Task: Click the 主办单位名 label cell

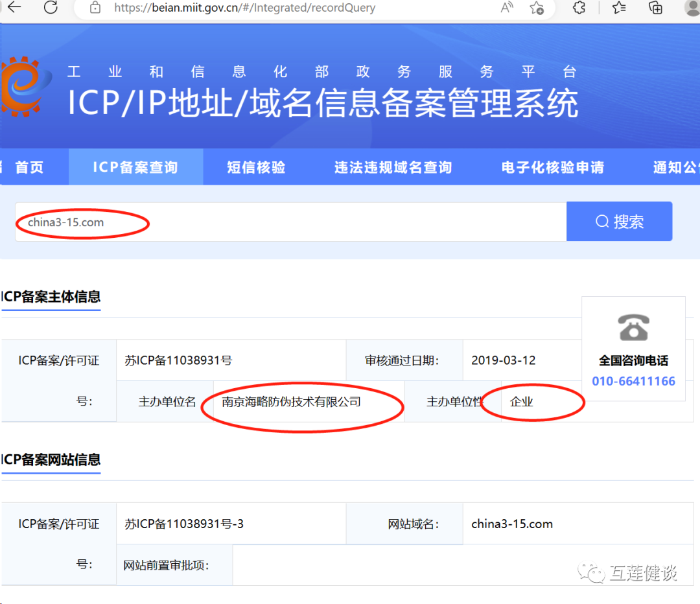Action: pyautogui.click(x=167, y=402)
